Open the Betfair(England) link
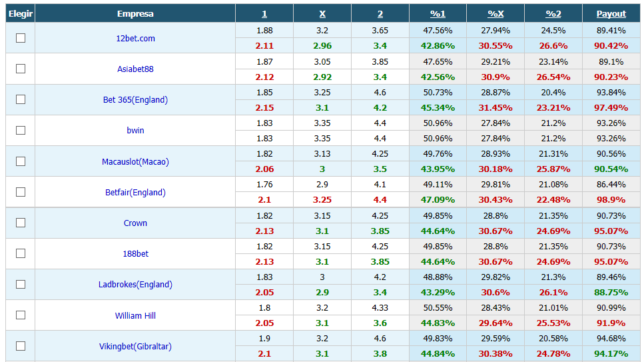 point(136,193)
